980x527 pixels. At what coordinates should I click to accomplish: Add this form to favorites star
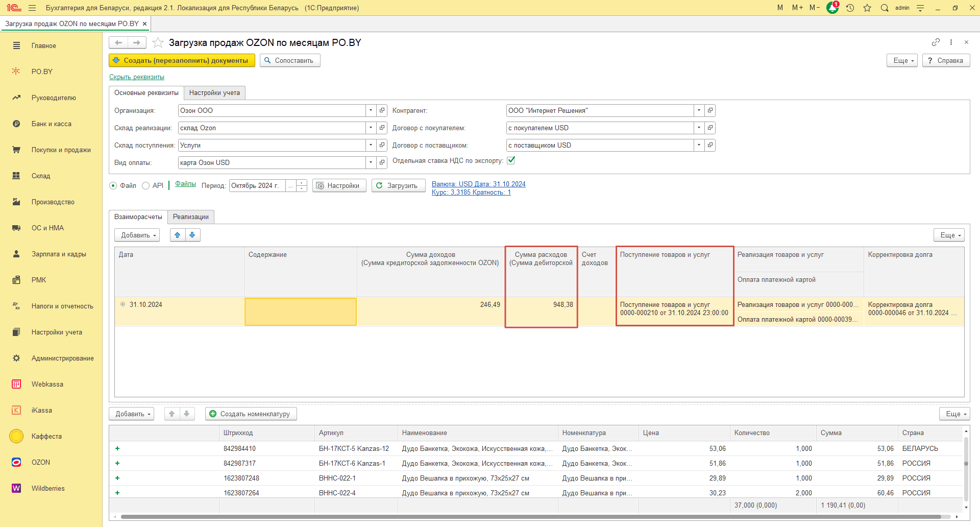158,42
